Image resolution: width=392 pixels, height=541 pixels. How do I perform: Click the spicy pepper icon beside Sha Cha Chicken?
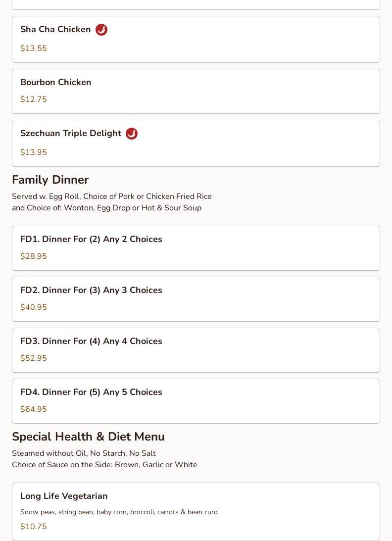tap(101, 30)
